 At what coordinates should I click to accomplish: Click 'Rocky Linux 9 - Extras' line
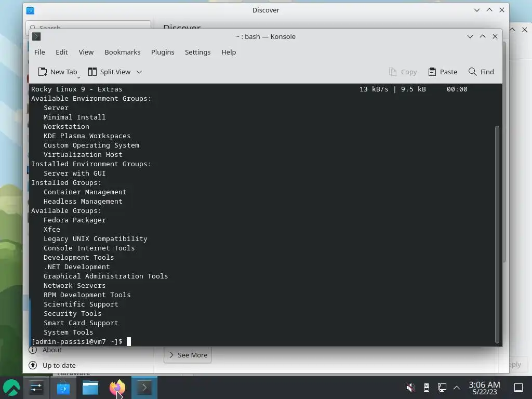77,89
